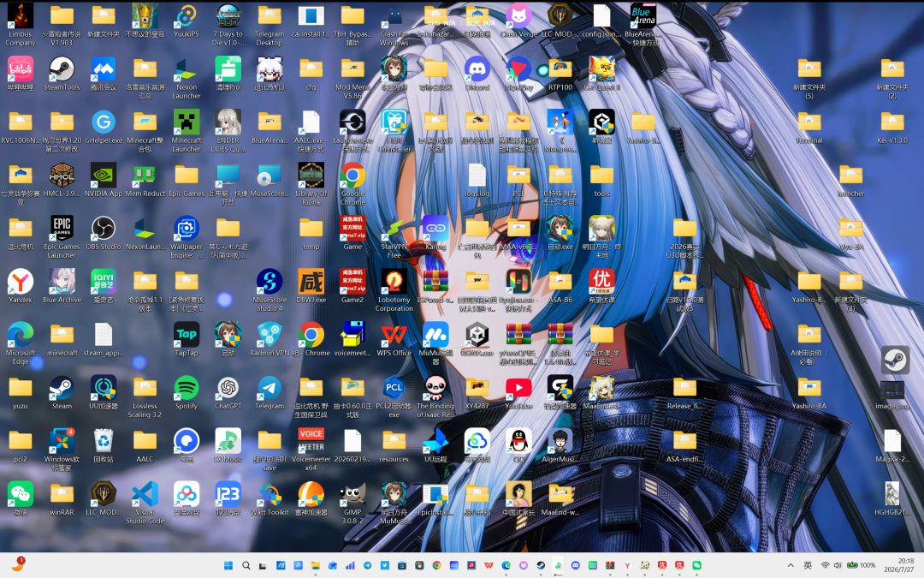Screen dimensions: 924x578
Task: Open Microsoft Edge desktop shortcut
Action: coord(20,343)
